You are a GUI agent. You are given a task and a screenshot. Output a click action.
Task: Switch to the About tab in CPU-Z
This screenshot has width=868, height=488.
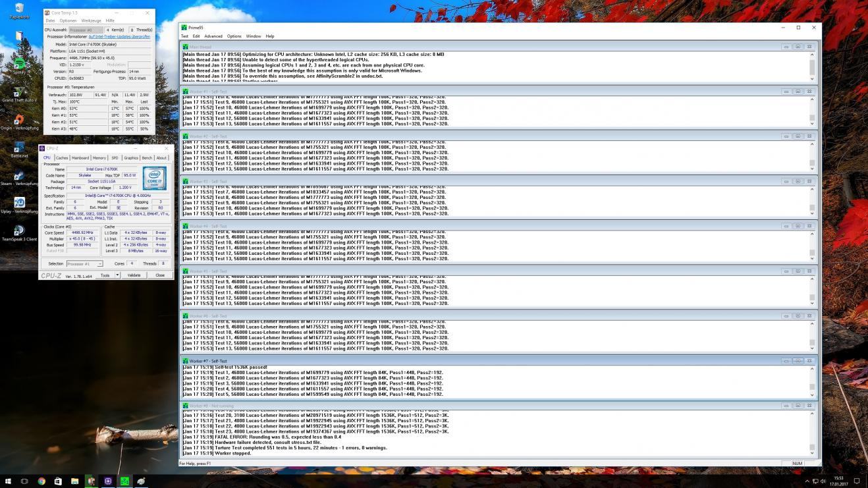161,157
